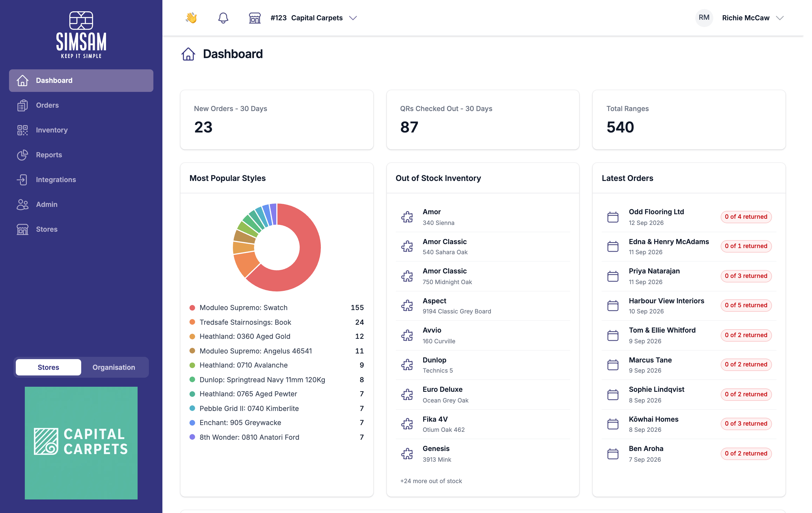Viewport: 812px width, 513px height.
Task: Click QRs Checked Out - 30 Days card
Action: (x=482, y=120)
